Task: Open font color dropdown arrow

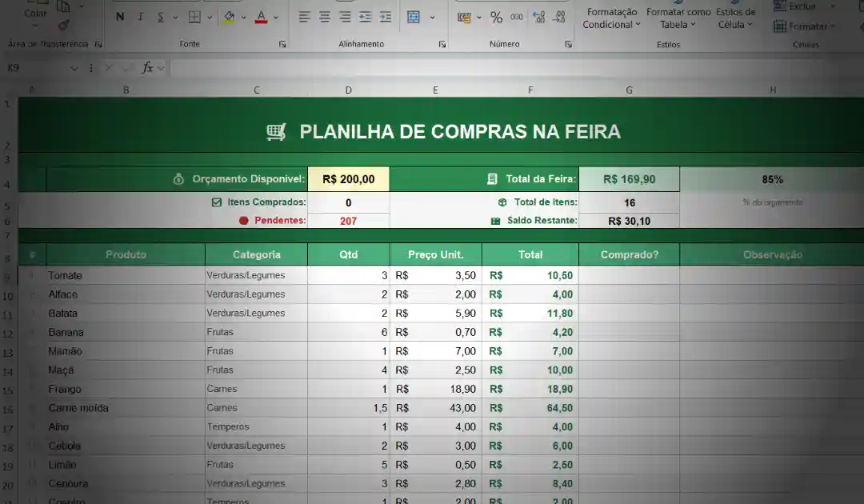Action: point(276,17)
